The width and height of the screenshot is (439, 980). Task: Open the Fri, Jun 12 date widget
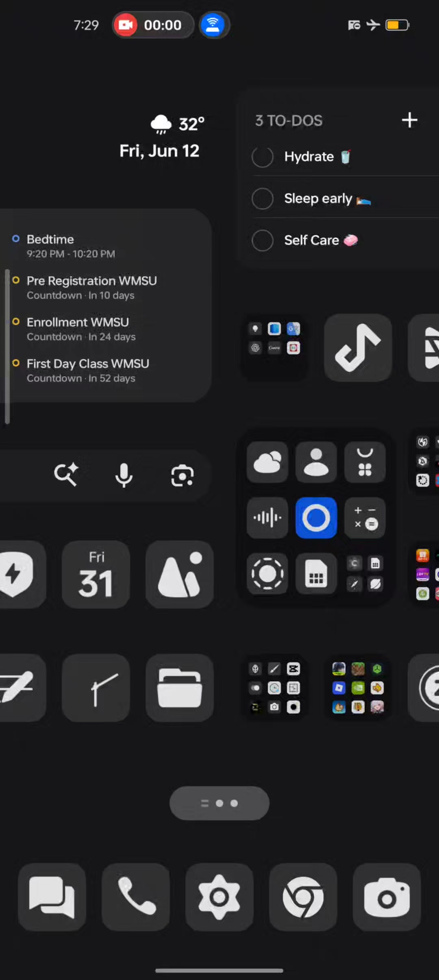click(x=159, y=151)
